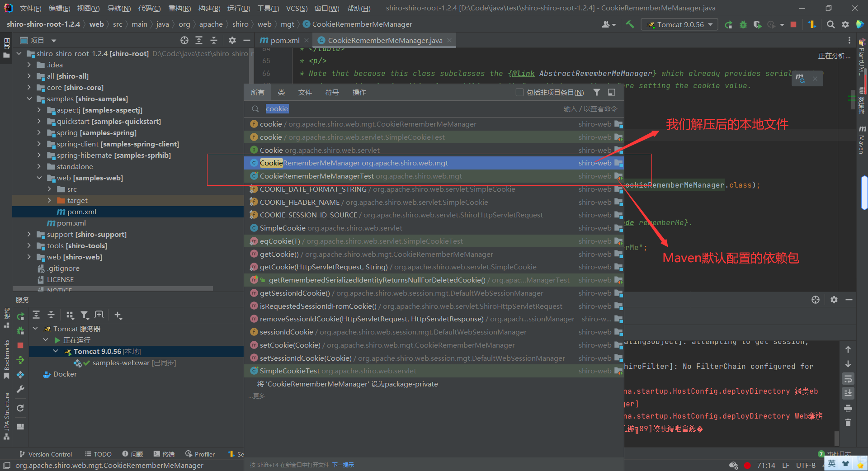Click the green Build hammer icon

[630, 24]
